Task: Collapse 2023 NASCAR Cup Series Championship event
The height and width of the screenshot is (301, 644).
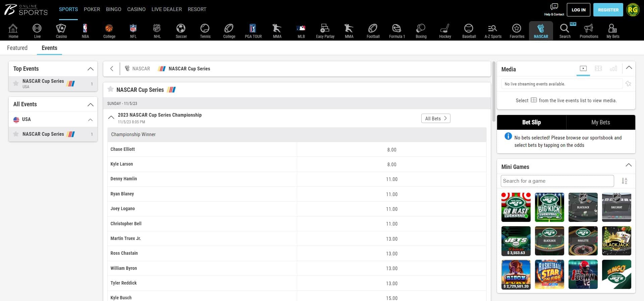Action: pos(111,118)
